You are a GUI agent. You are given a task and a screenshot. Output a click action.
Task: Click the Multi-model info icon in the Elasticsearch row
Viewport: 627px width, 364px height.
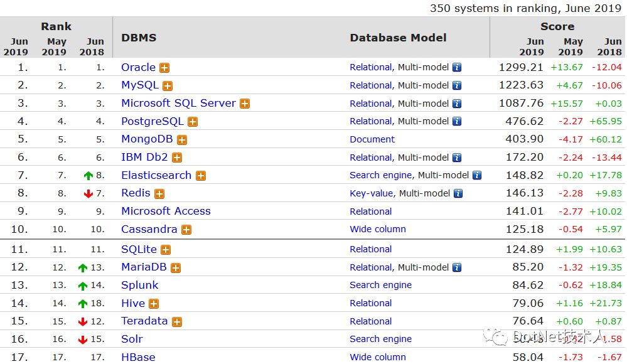477,175
